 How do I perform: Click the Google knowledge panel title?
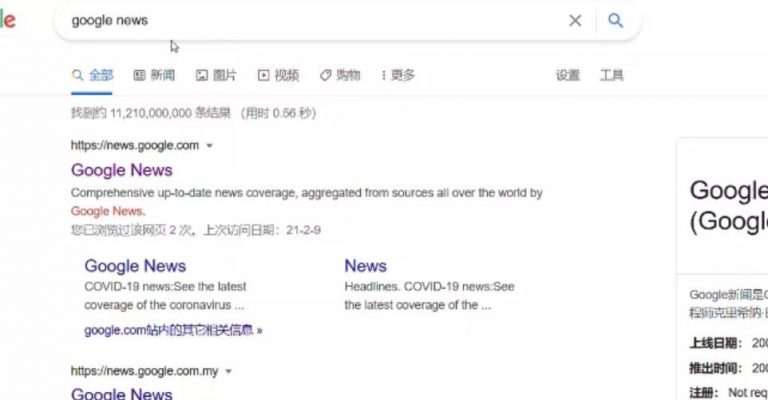(728, 205)
